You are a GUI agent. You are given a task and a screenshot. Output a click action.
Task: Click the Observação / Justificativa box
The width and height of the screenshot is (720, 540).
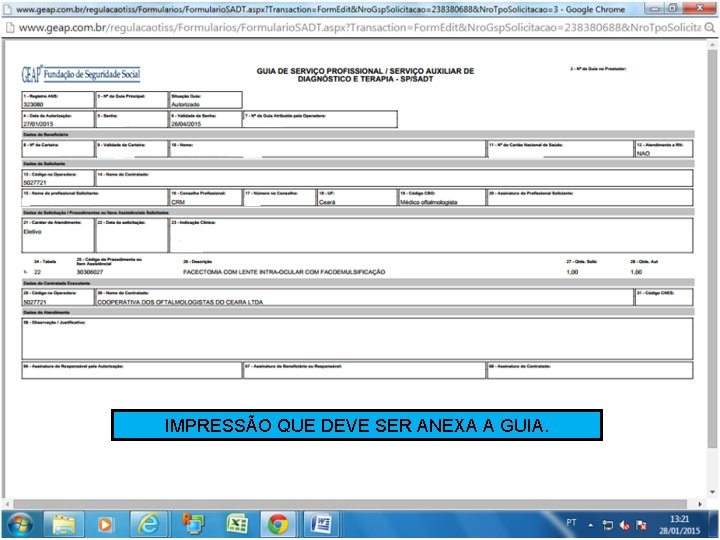[x=357, y=339]
